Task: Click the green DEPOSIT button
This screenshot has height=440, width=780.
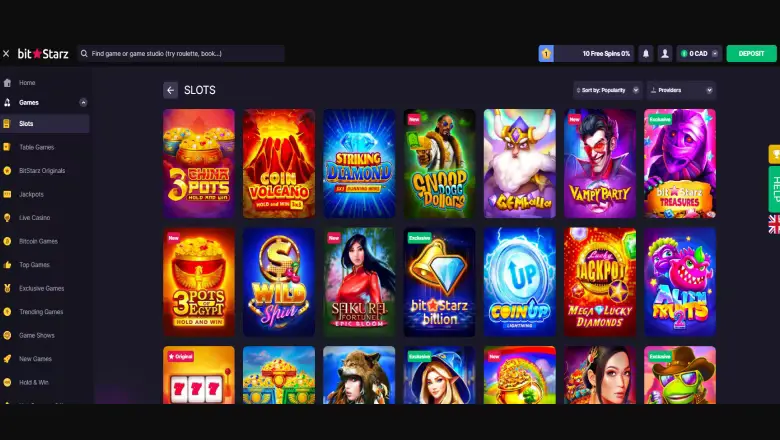Action: tap(751, 54)
